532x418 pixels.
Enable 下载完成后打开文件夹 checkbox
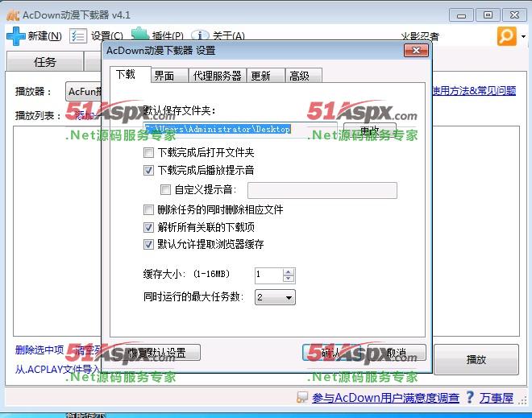[x=148, y=152]
